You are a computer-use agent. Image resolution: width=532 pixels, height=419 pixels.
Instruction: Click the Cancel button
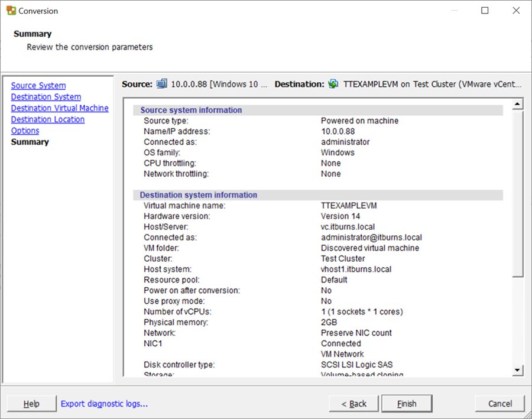click(499, 403)
